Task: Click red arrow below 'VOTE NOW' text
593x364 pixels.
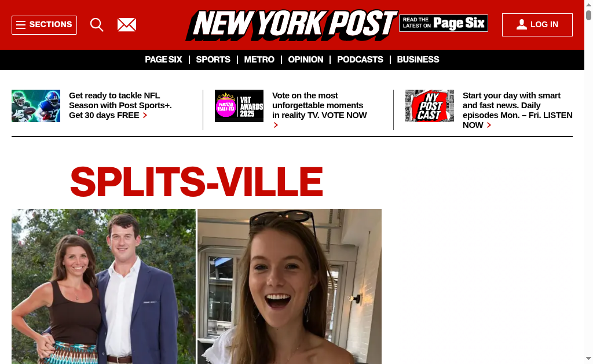Action: [276, 125]
